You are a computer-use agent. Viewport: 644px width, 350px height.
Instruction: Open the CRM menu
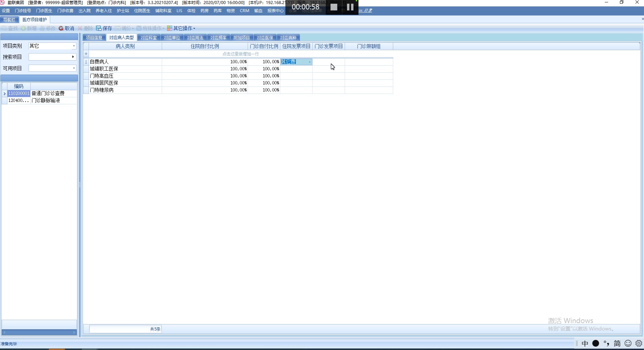pos(245,11)
